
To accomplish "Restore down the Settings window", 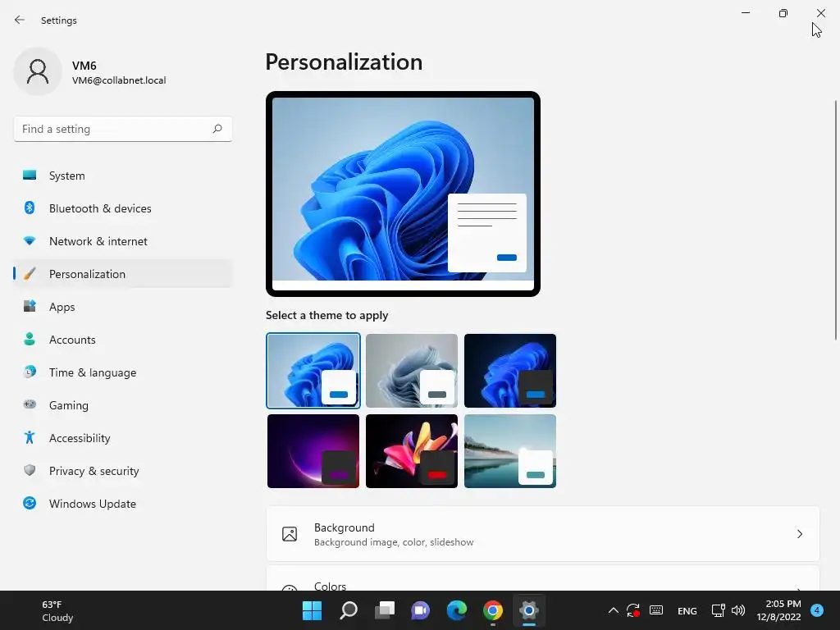I will (783, 13).
